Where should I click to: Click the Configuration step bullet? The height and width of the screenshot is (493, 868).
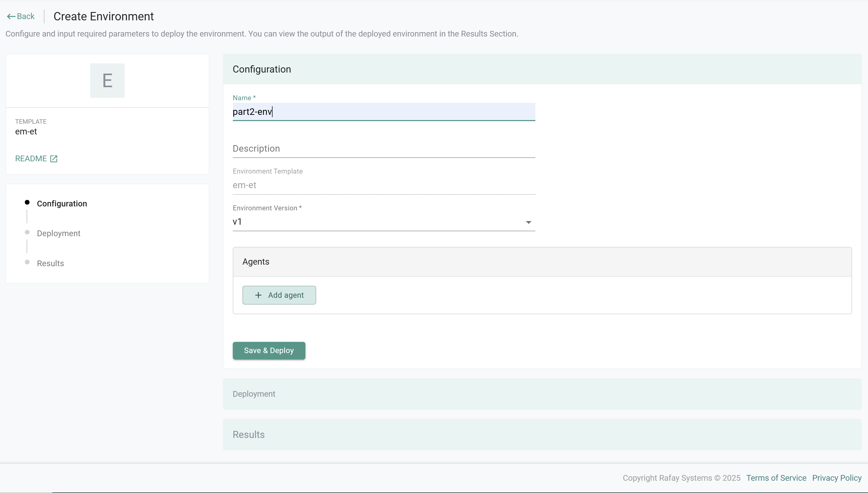pyautogui.click(x=27, y=203)
